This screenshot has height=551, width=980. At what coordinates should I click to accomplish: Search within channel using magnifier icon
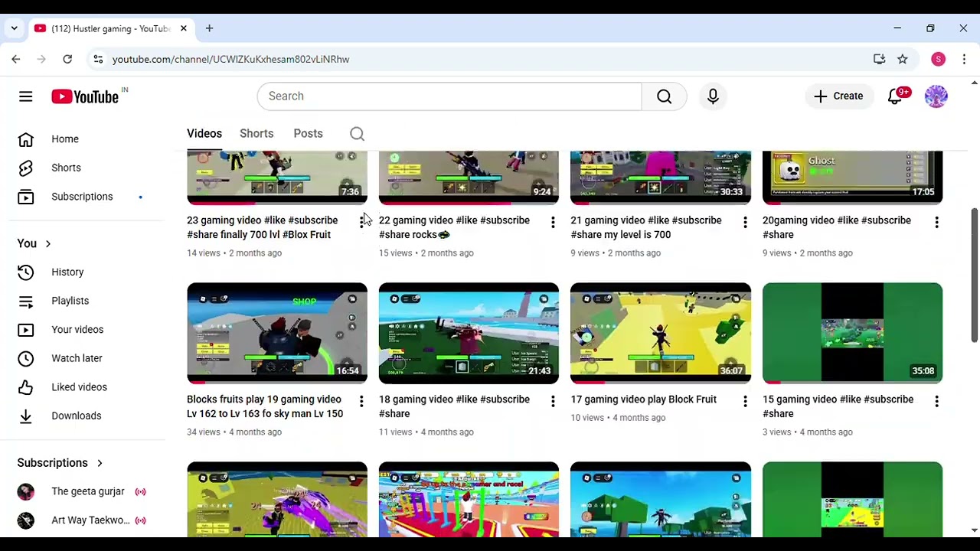click(357, 134)
